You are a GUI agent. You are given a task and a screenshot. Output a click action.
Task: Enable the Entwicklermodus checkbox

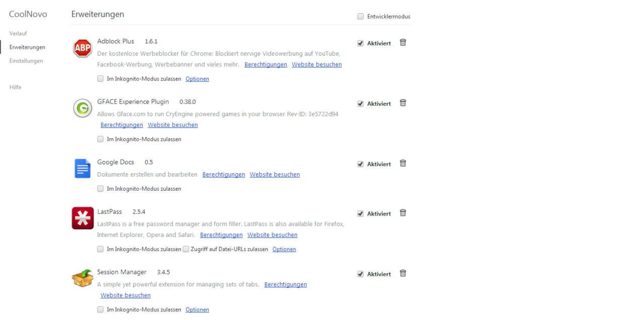point(361,17)
